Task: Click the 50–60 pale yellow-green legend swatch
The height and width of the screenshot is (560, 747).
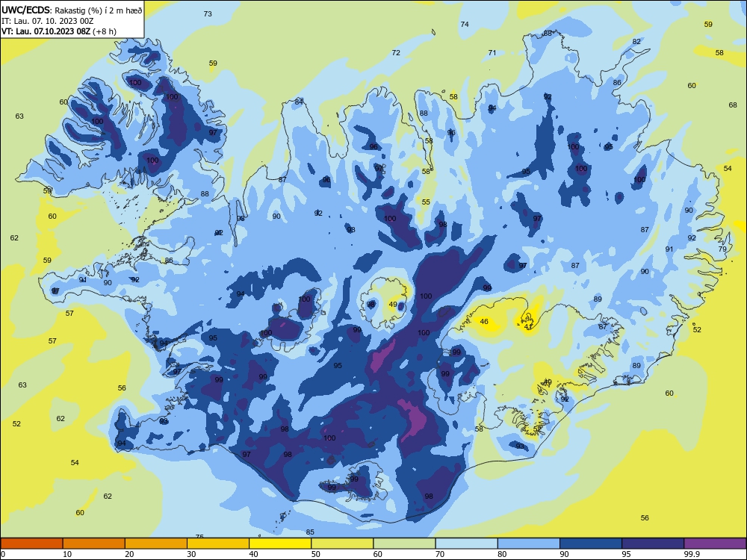Action: tap(342, 544)
